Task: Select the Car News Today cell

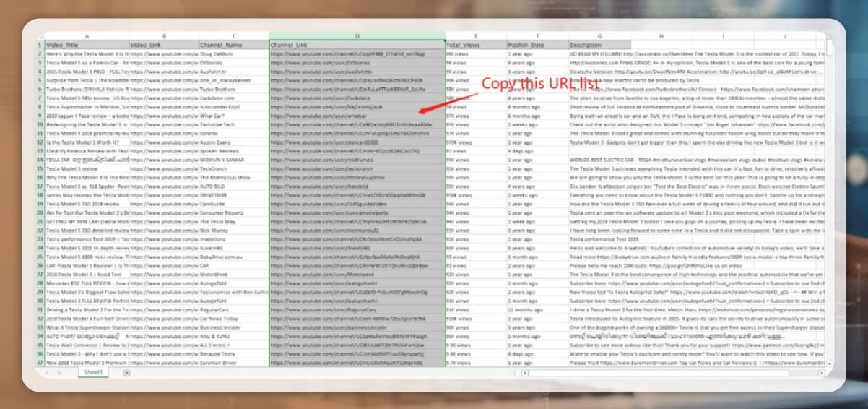Action: [x=234, y=319]
